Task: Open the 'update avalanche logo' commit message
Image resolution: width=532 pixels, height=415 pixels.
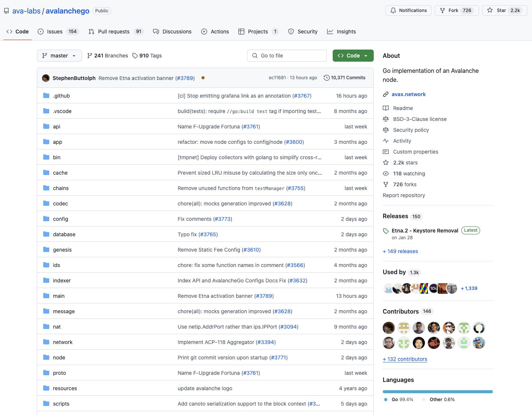Action: tap(205, 388)
